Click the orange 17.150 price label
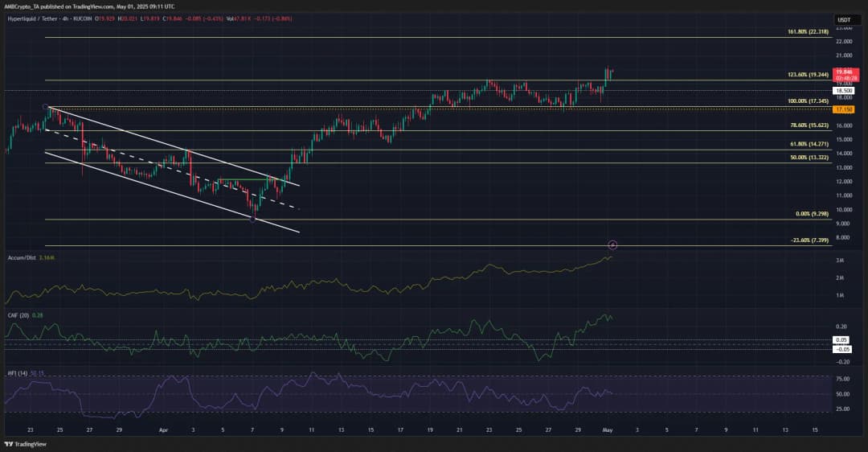The width and height of the screenshot is (868, 452). click(x=843, y=109)
